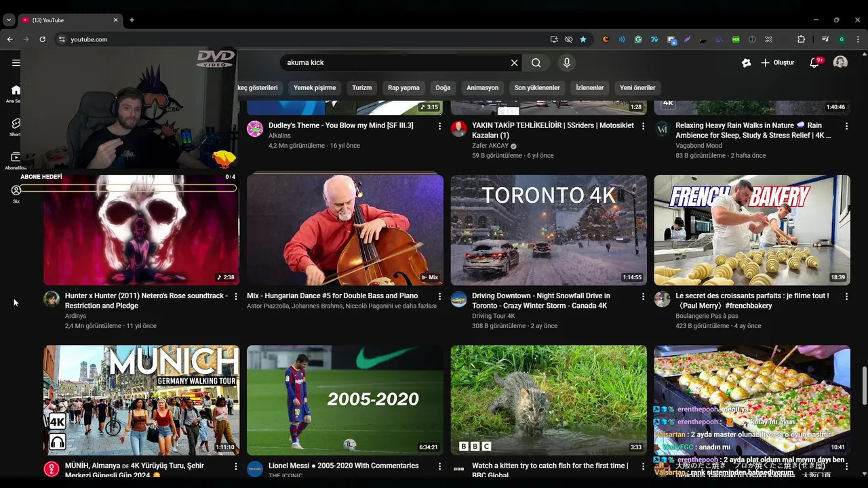The image size is (868, 488).
Task: Click the Oluştur create button
Action: (777, 62)
